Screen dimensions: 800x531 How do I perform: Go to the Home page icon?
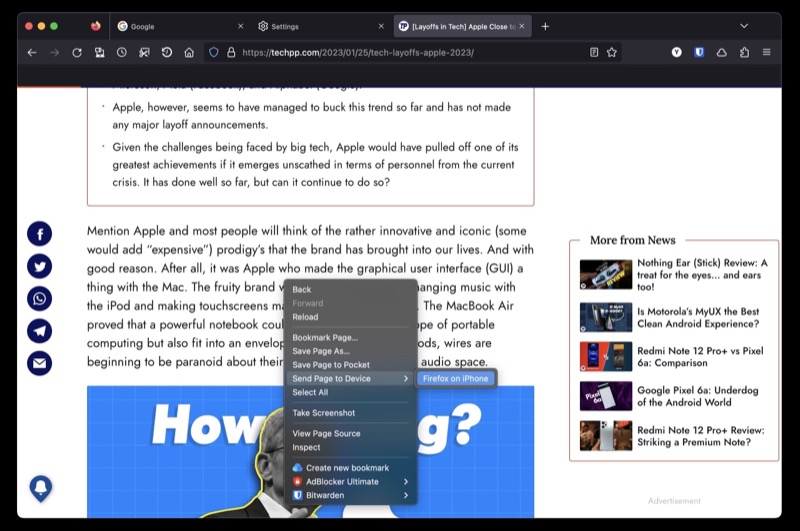pos(189,53)
